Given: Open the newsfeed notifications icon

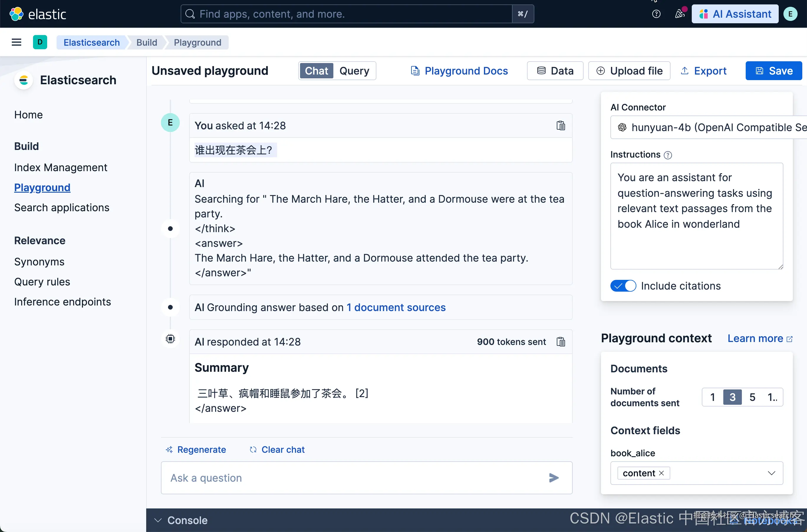Looking at the screenshot, I should click(x=679, y=14).
